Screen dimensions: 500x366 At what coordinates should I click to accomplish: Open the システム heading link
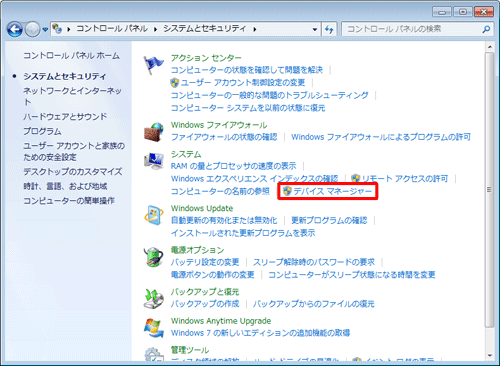point(186,154)
